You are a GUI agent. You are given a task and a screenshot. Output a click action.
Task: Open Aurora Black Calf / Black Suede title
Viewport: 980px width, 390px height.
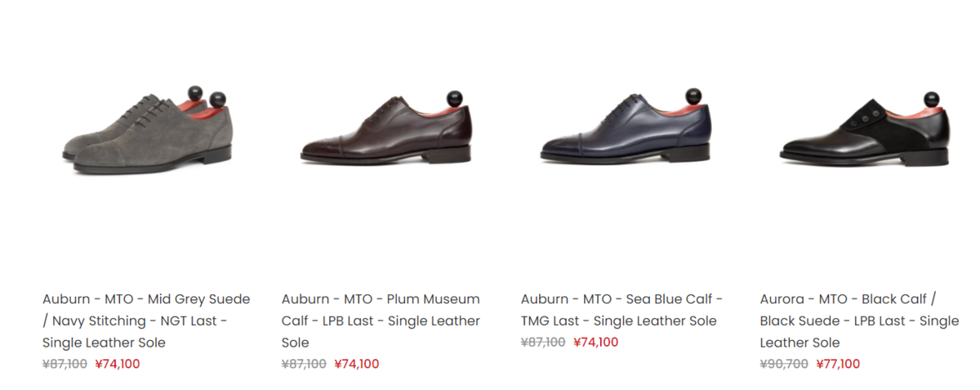pyautogui.click(x=859, y=321)
